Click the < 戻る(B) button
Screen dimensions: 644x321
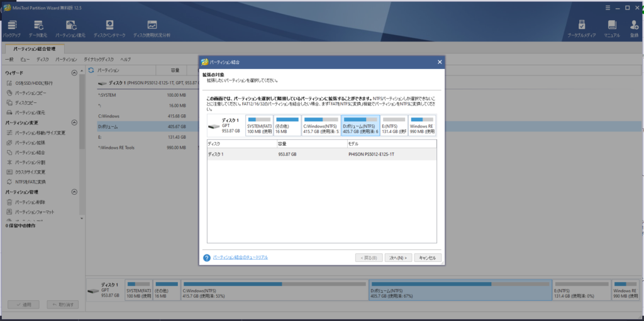pos(369,258)
